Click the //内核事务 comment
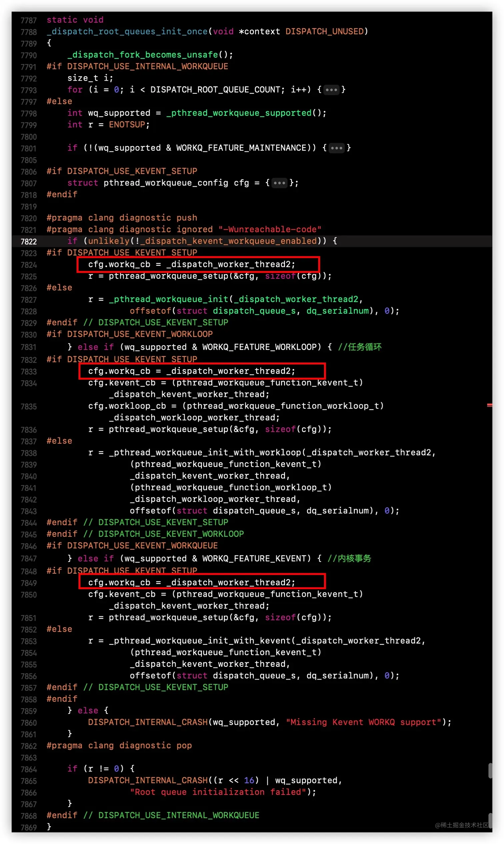Screen dimensions: 504x844 (x=349, y=558)
